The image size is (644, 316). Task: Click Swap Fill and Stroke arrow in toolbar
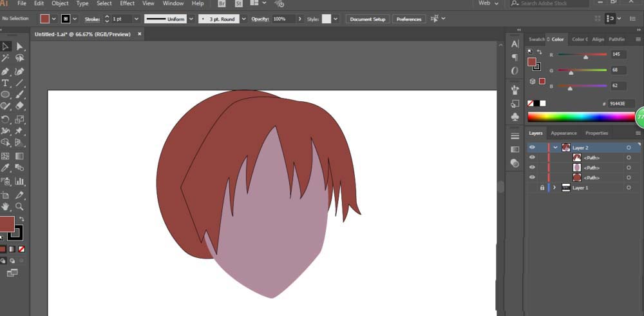pyautogui.click(x=22, y=219)
